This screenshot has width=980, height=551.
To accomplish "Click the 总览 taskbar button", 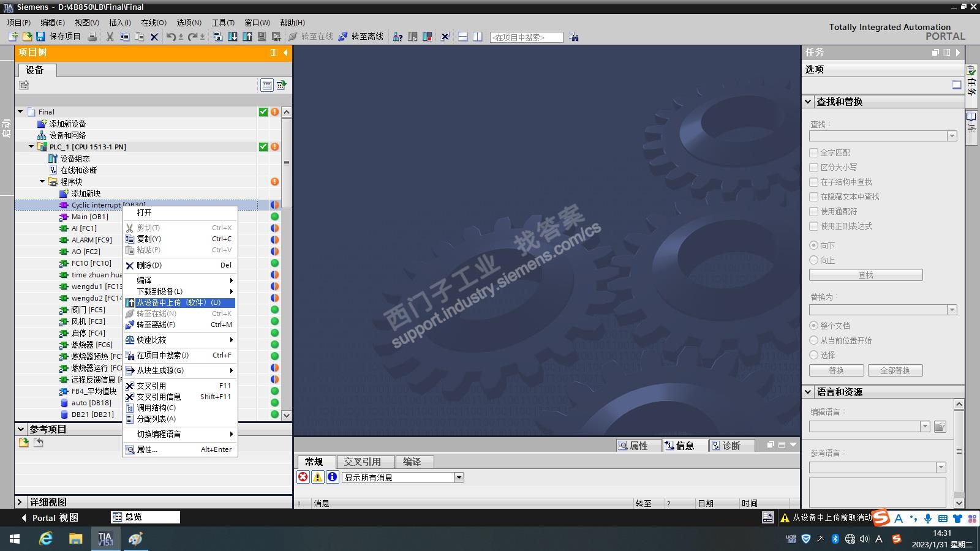I will click(146, 517).
